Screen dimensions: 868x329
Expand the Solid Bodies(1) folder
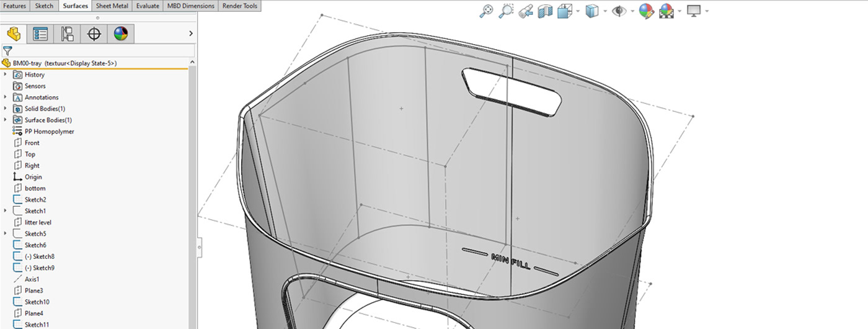click(x=6, y=109)
